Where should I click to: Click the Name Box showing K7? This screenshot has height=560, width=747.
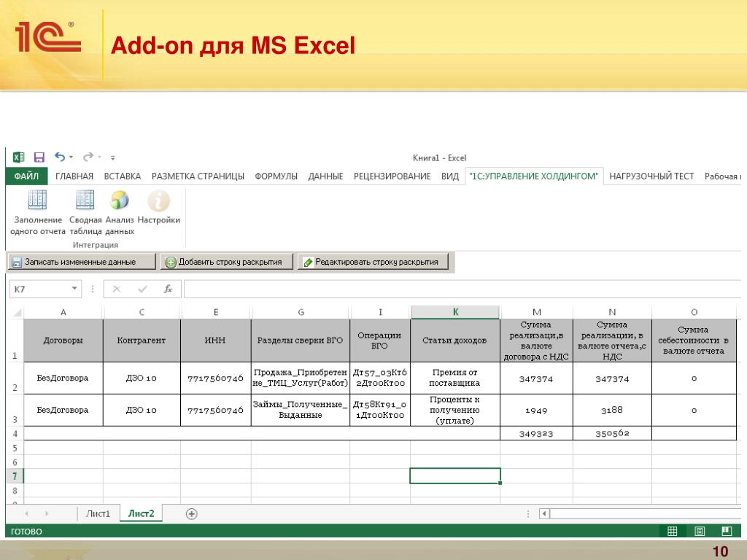click(x=41, y=289)
